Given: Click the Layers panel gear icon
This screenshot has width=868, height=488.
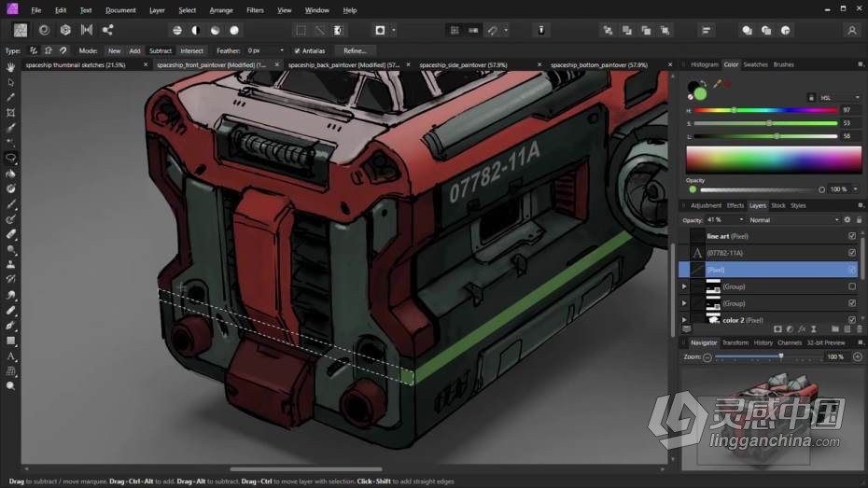Looking at the screenshot, I should click(847, 219).
